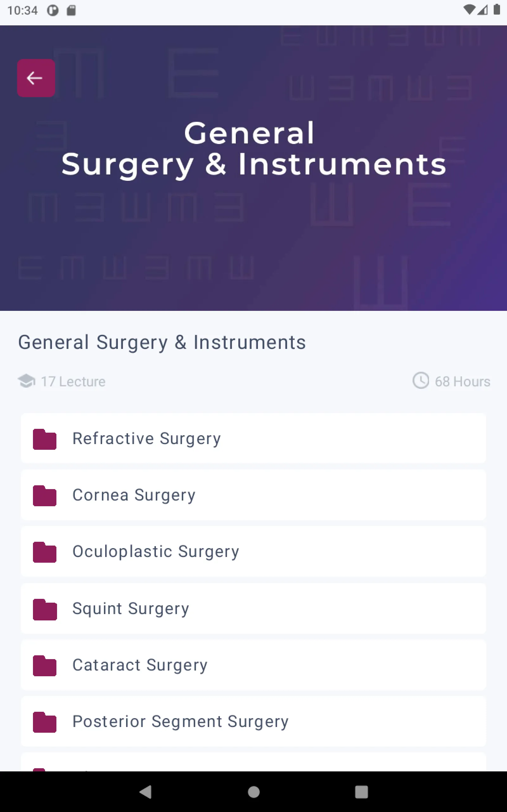This screenshot has height=812, width=507.
Task: Tap the Android recent apps button
Action: coord(362,792)
